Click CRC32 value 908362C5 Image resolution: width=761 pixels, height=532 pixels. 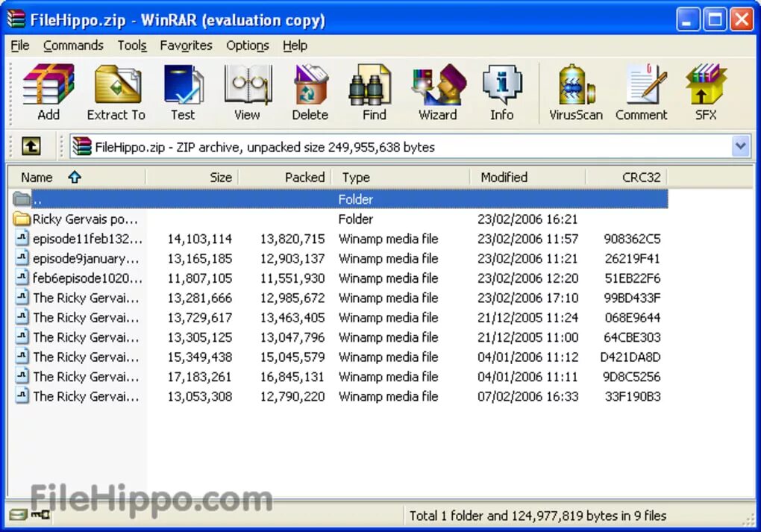coord(632,238)
